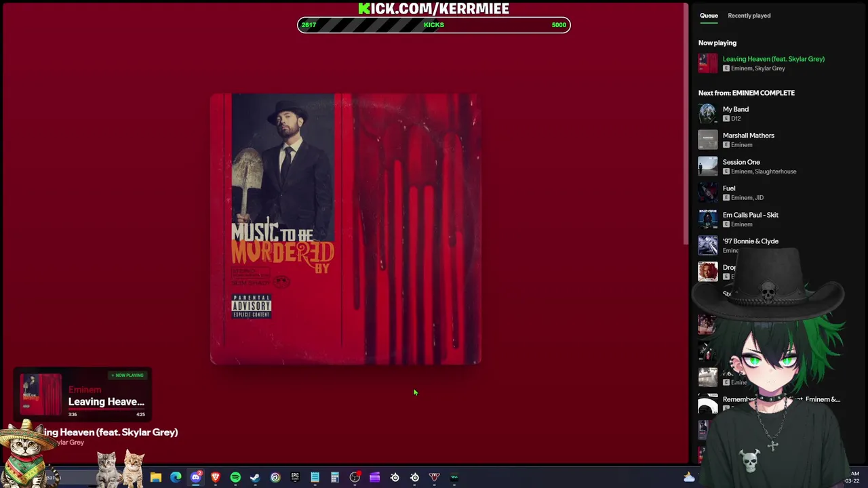This screenshot has height=488, width=868.
Task: Open the Epic Games Launcher icon
Action: [295, 477]
